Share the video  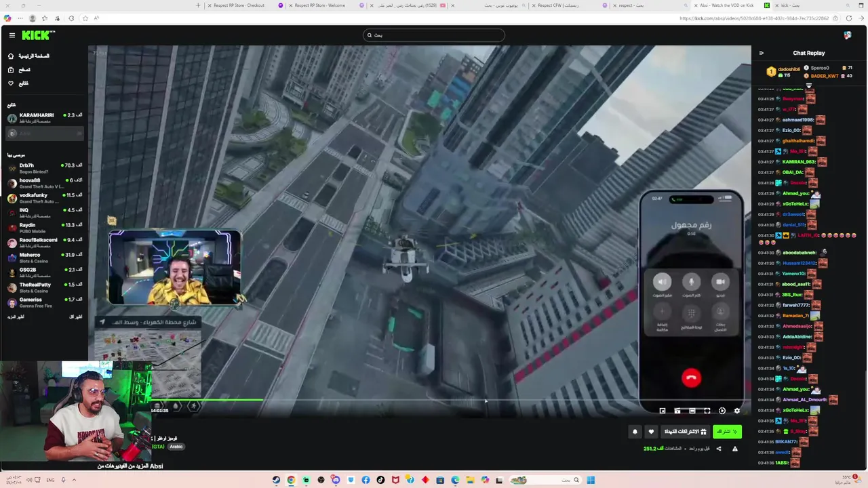718,449
